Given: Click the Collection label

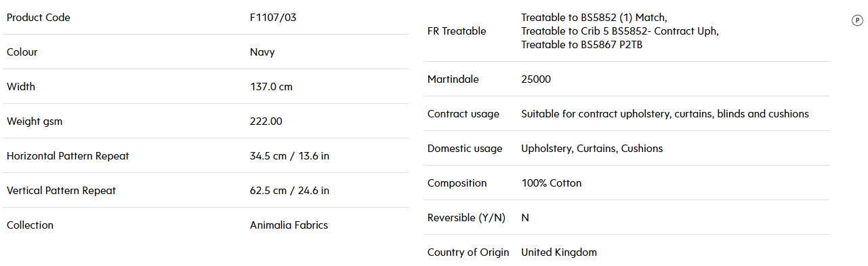Looking at the screenshot, I should 30,225.
